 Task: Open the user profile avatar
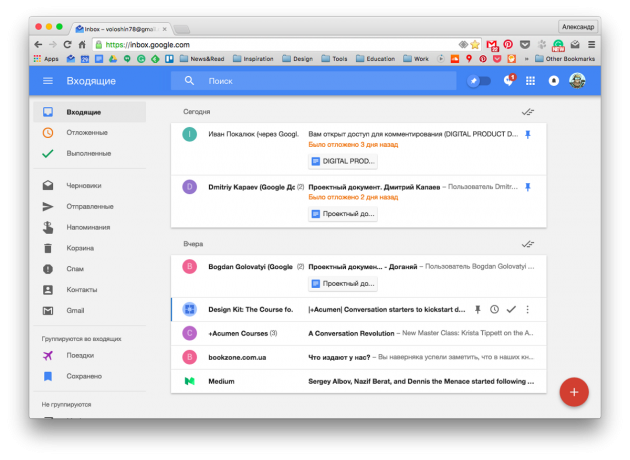577,81
